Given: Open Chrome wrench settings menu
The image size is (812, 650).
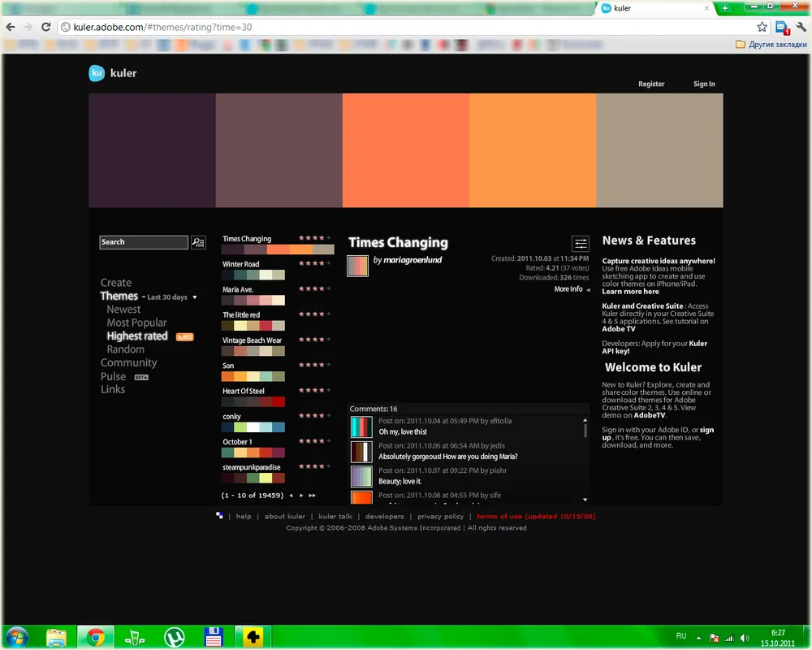Looking at the screenshot, I should click(801, 27).
